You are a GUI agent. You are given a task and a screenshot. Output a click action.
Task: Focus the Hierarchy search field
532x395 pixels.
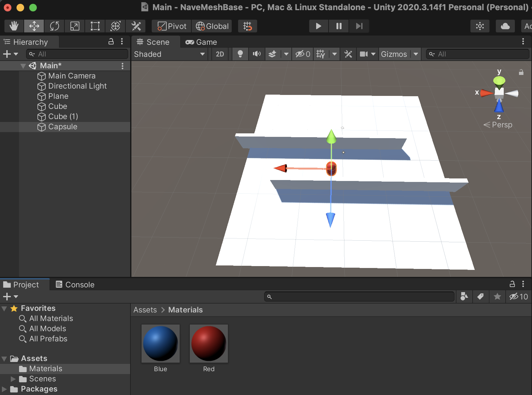tap(77, 54)
